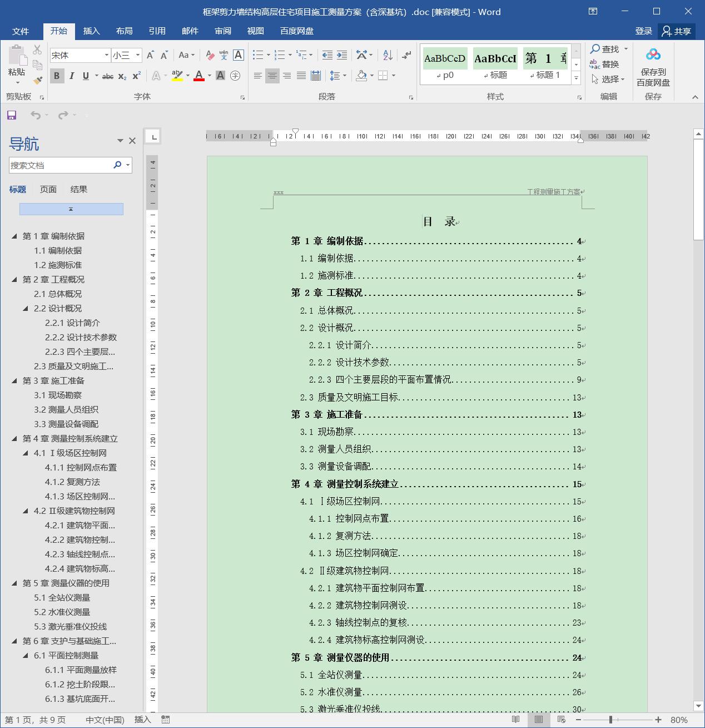Image resolution: width=705 pixels, height=728 pixels.
Task: Click the Save to Baidu Netdisk icon
Action: click(x=653, y=55)
